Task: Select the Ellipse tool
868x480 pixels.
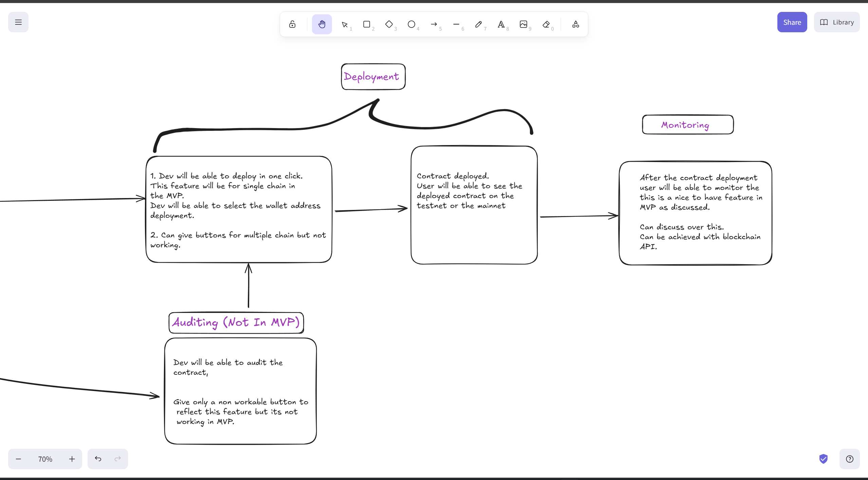Action: coord(412,24)
